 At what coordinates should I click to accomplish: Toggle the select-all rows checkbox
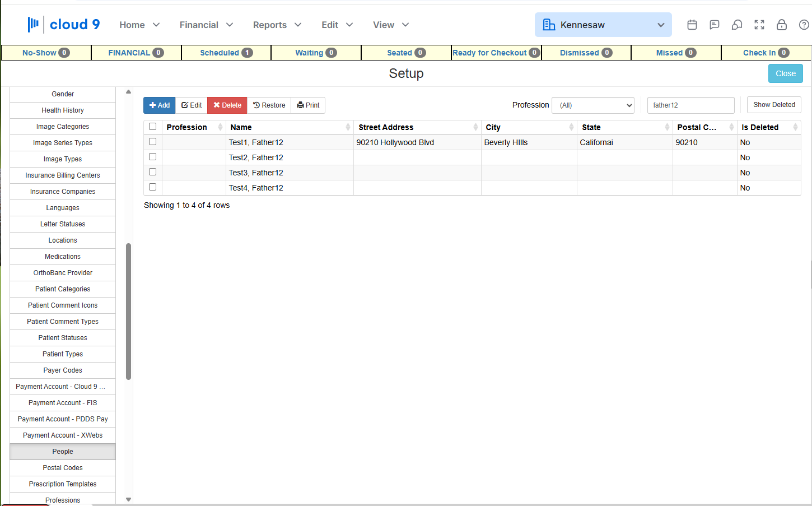click(x=152, y=127)
